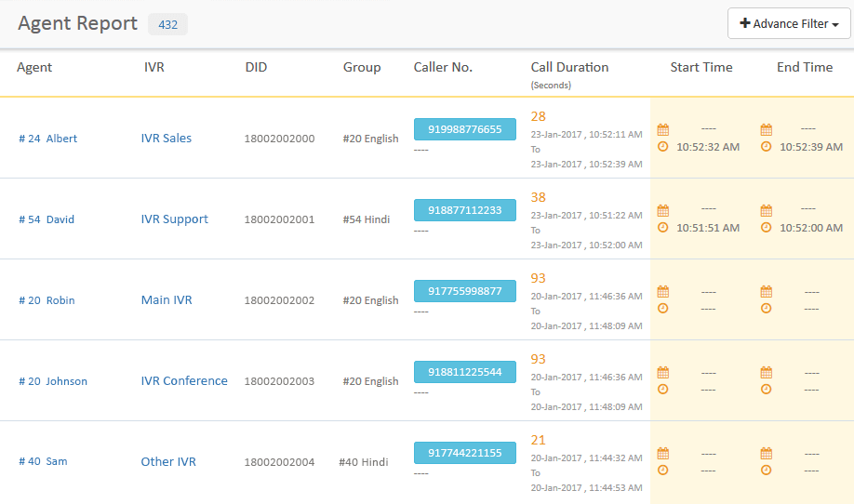Open the IVR Support link

(174, 219)
